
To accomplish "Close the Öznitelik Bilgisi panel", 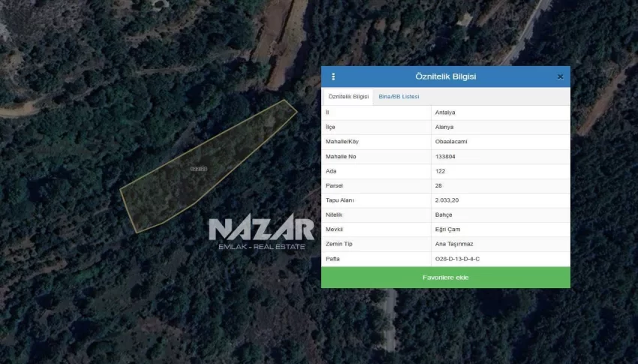I will [x=560, y=77].
